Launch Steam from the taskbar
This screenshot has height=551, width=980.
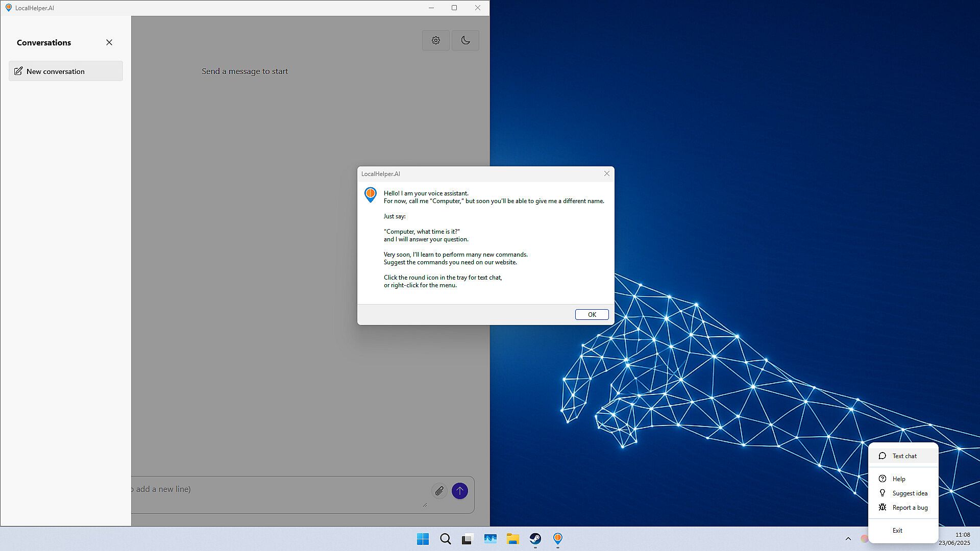pos(535,539)
